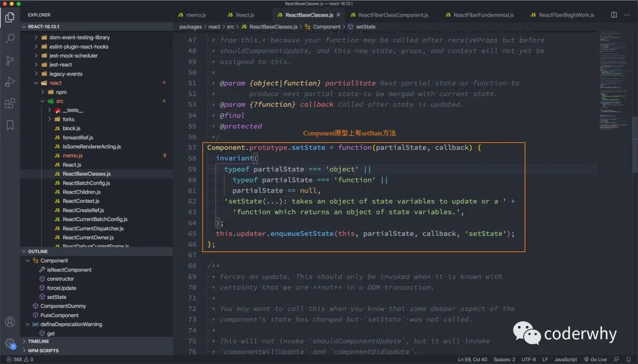This screenshot has height=364, width=638.
Task: Open the Manage gear icon
Action: tap(10, 343)
